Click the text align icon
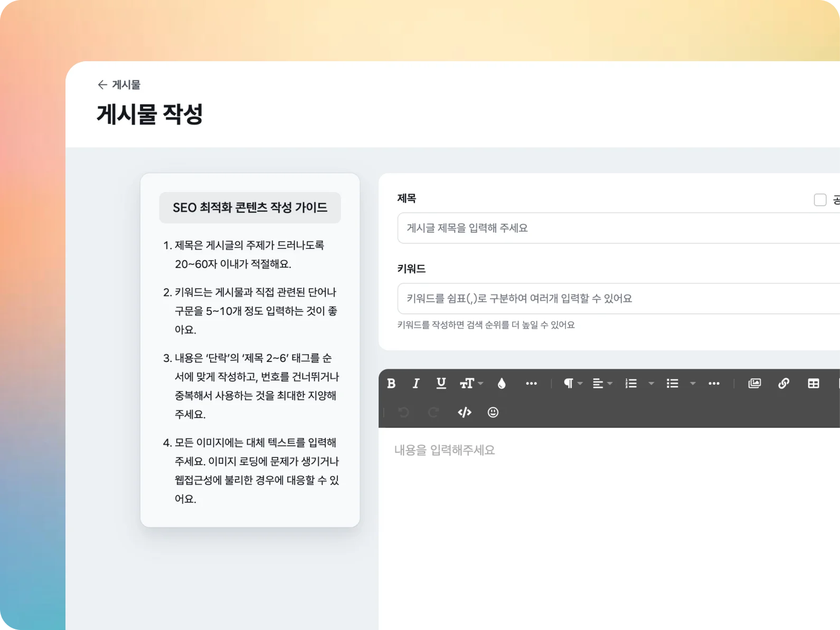Viewport: 840px width, 630px height. (598, 384)
